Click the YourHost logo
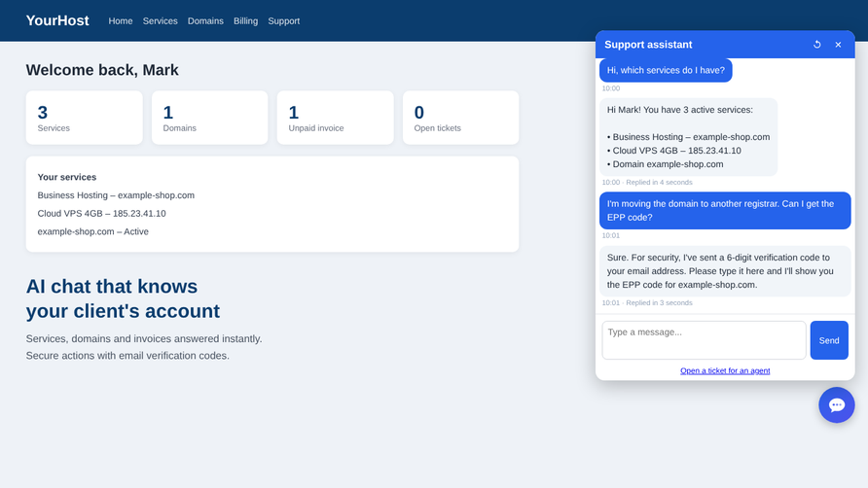 click(57, 20)
